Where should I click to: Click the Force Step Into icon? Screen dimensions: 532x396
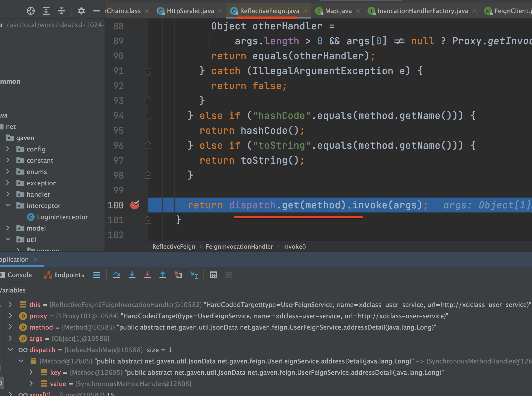pos(147,275)
